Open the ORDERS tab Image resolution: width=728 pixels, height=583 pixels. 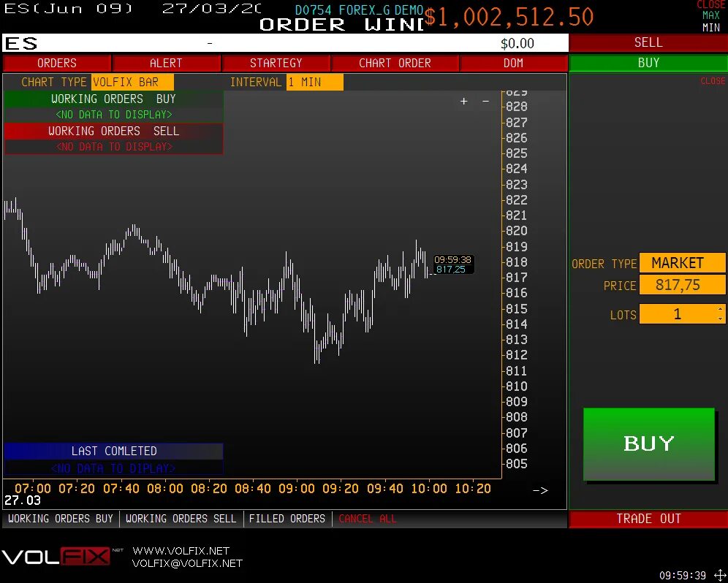[x=56, y=63]
